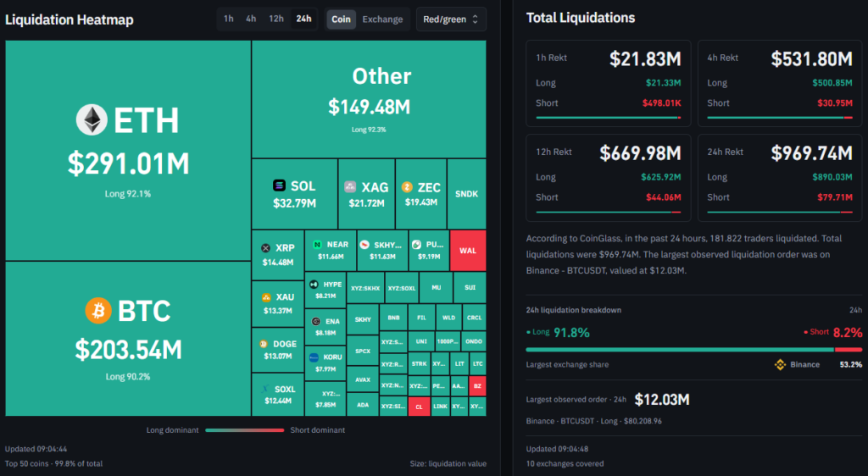This screenshot has width=868, height=476.
Task: Open the Other $149.48M heatmap tile
Action: [x=370, y=99]
